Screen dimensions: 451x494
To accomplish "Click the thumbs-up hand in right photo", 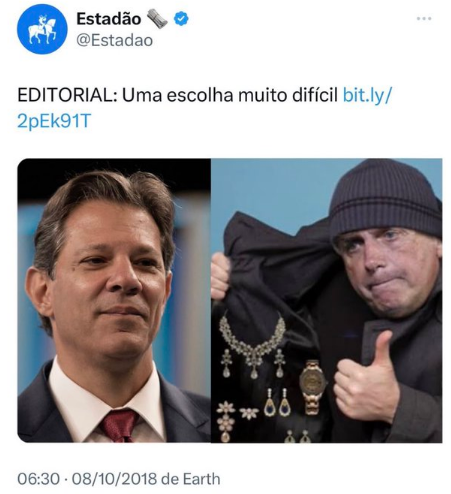I will 367,379.
